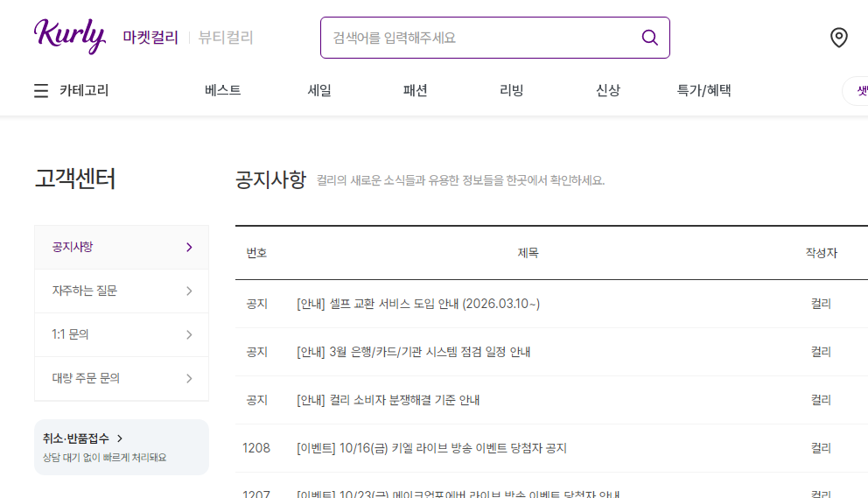Open the 패션 menu
Viewport: 868px width, 498px height.
(x=415, y=90)
